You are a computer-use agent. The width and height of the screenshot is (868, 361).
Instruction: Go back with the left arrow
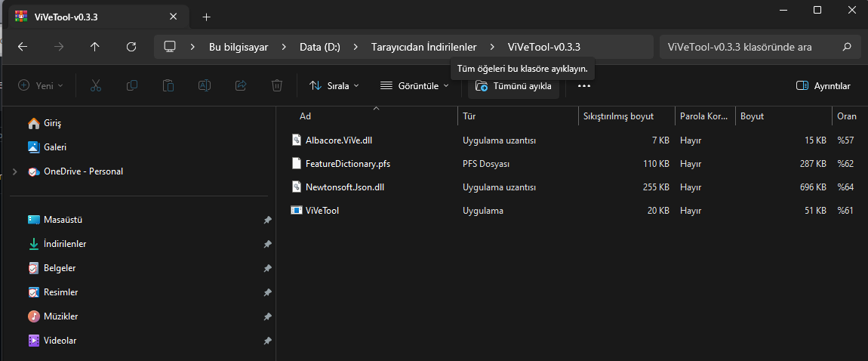click(x=23, y=47)
